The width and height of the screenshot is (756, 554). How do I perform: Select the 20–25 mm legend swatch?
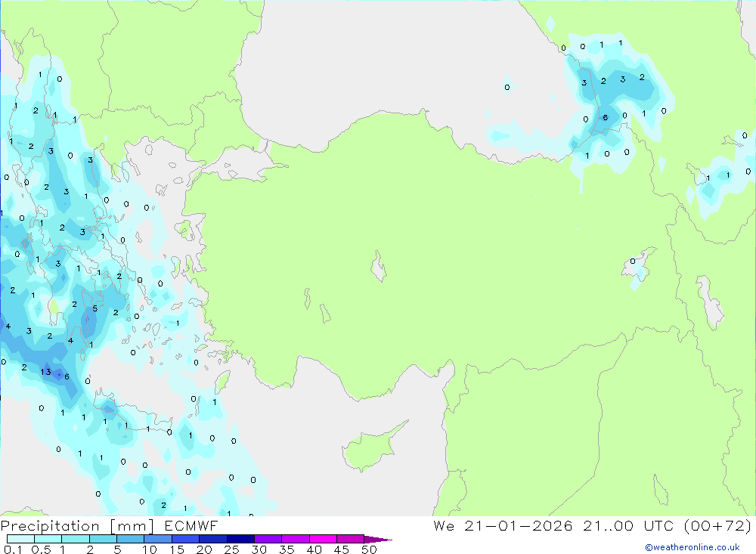(213, 539)
